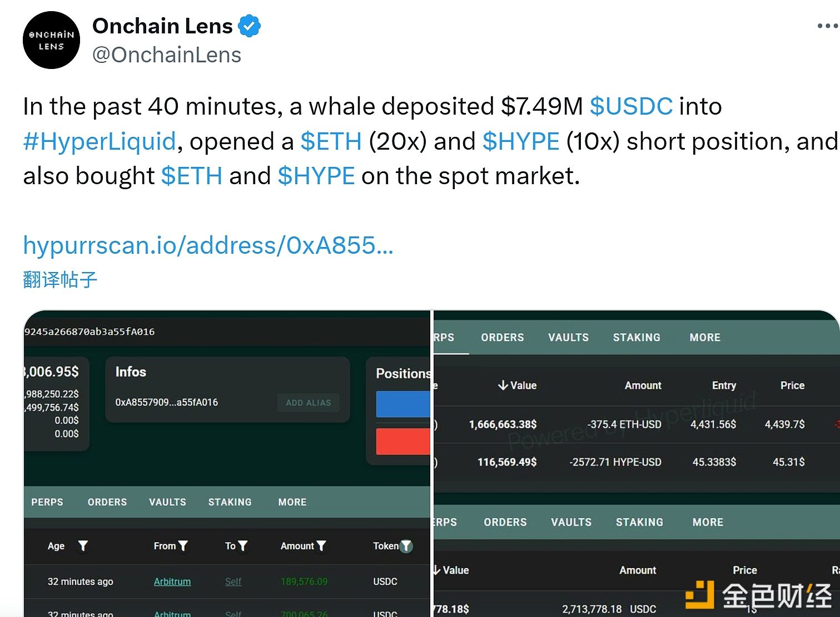Open the hypurrscan.io address link
Screen dimensions: 840x617
208,245
